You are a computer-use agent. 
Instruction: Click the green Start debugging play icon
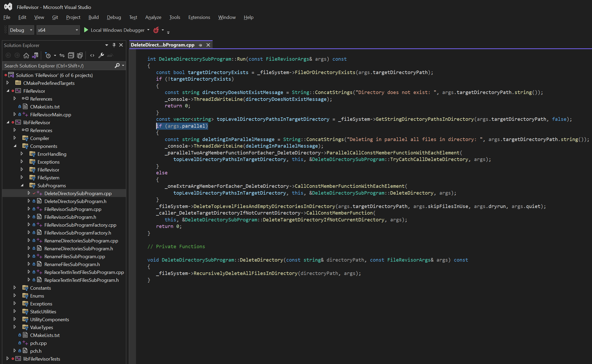[86, 30]
